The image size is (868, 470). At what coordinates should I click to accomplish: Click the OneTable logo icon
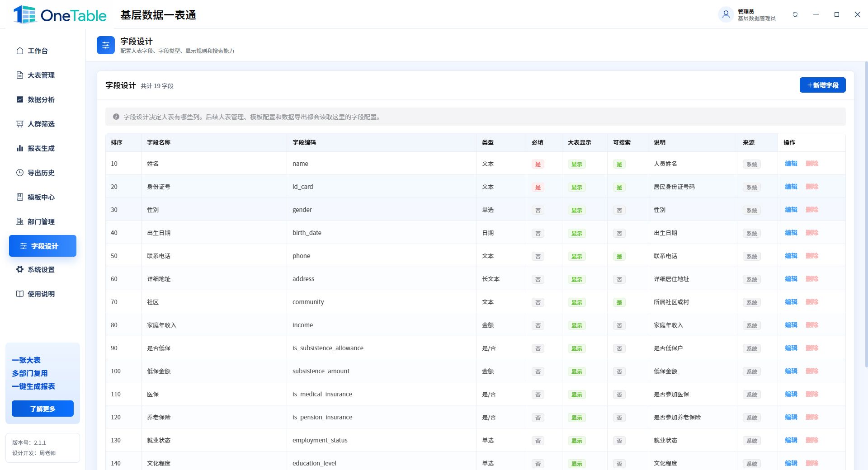[x=24, y=14]
